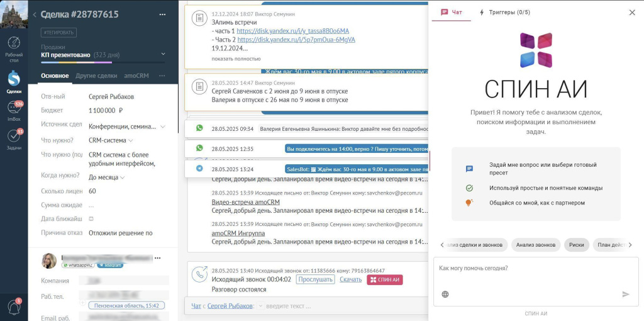Click responsible user Сергей Рыбаков field
Viewport: 644px width, 321px height.
tap(111, 96)
